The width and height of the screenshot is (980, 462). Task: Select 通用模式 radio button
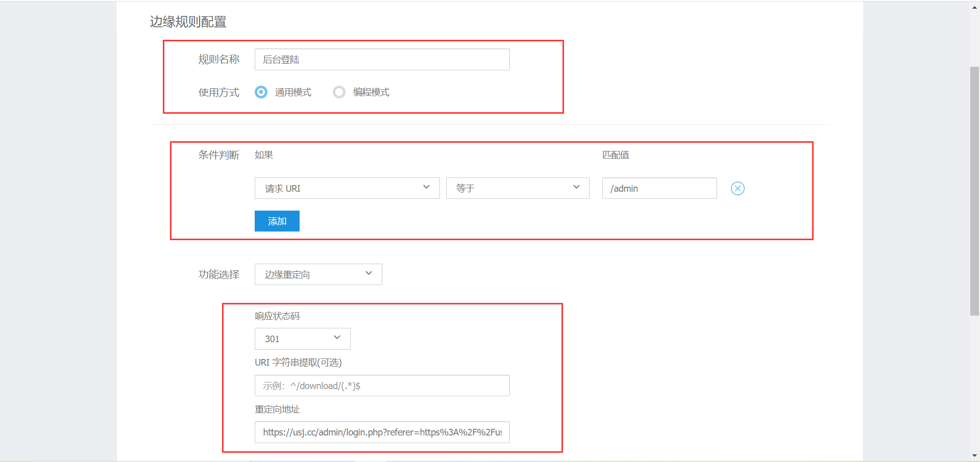[x=261, y=92]
